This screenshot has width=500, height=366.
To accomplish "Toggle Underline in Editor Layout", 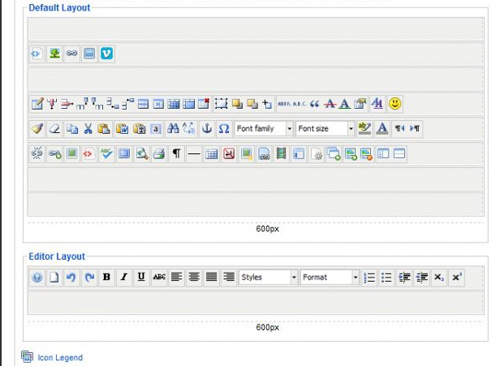I will coord(141,277).
